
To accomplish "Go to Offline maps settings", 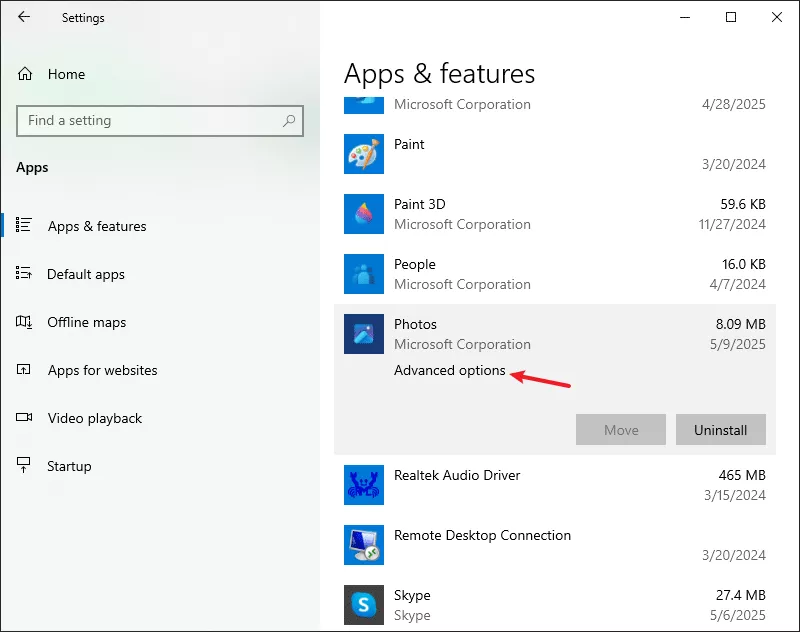I will pyautogui.click(x=86, y=322).
